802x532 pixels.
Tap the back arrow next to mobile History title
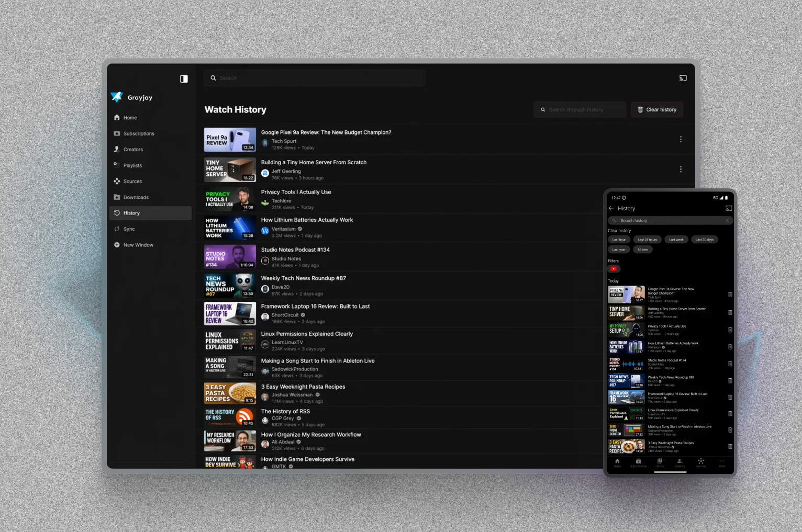pos(611,208)
